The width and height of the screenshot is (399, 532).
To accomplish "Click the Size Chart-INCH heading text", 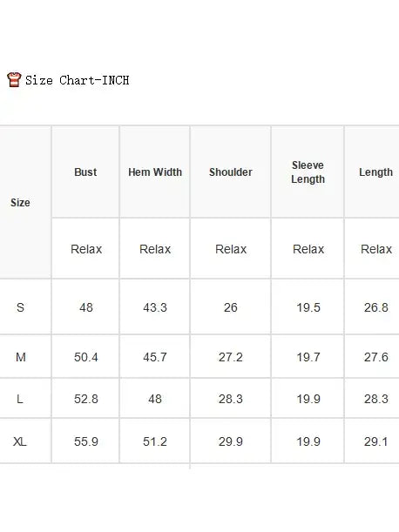I will [x=77, y=80].
